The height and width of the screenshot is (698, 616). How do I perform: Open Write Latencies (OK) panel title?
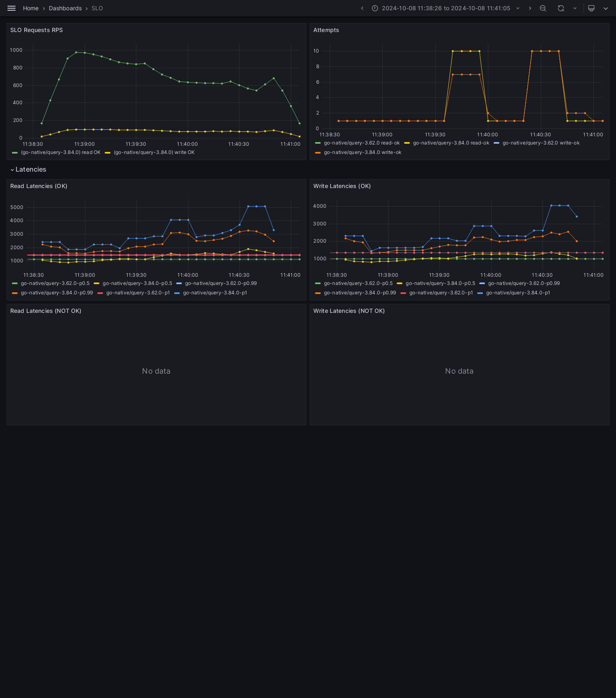coord(342,186)
